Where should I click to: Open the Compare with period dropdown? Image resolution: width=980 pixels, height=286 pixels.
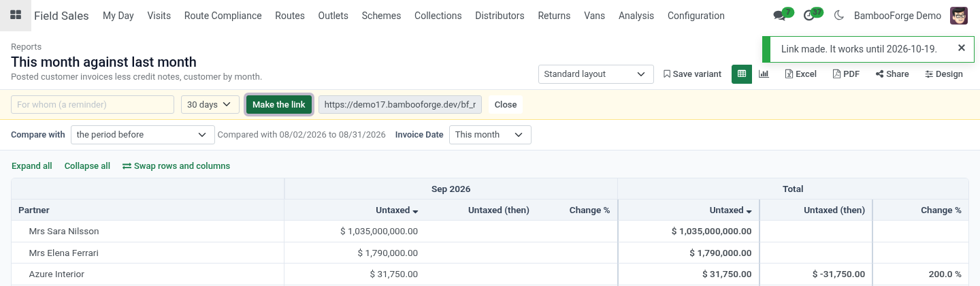[x=143, y=135]
